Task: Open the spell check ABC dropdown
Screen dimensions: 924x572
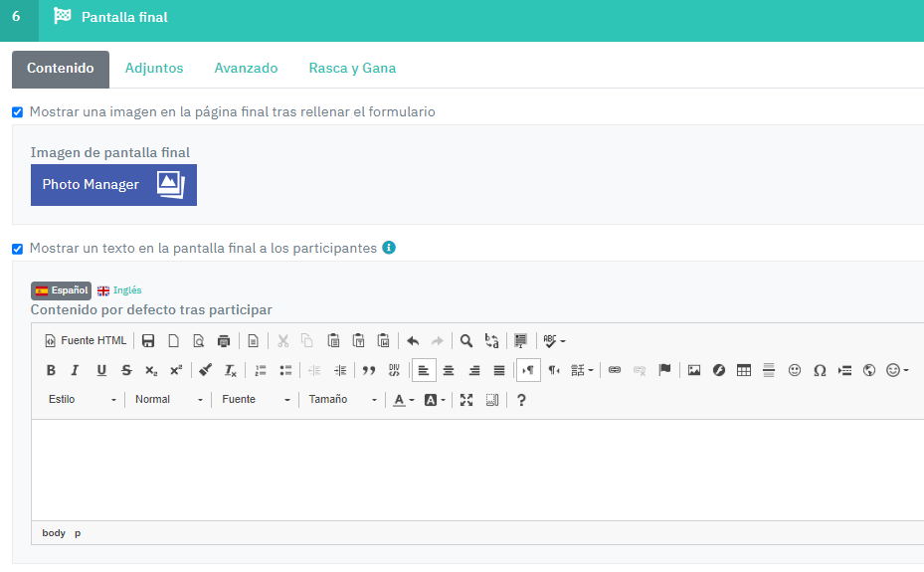Action: [x=554, y=340]
